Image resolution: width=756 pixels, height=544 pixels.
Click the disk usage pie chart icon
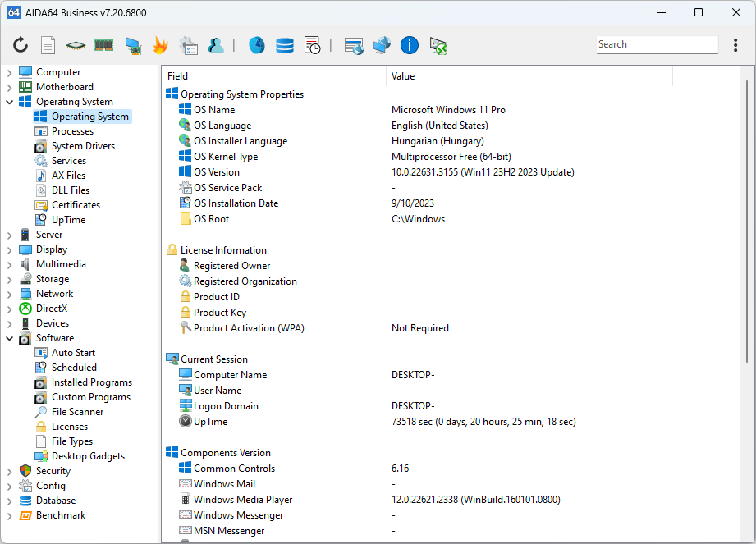(x=256, y=45)
